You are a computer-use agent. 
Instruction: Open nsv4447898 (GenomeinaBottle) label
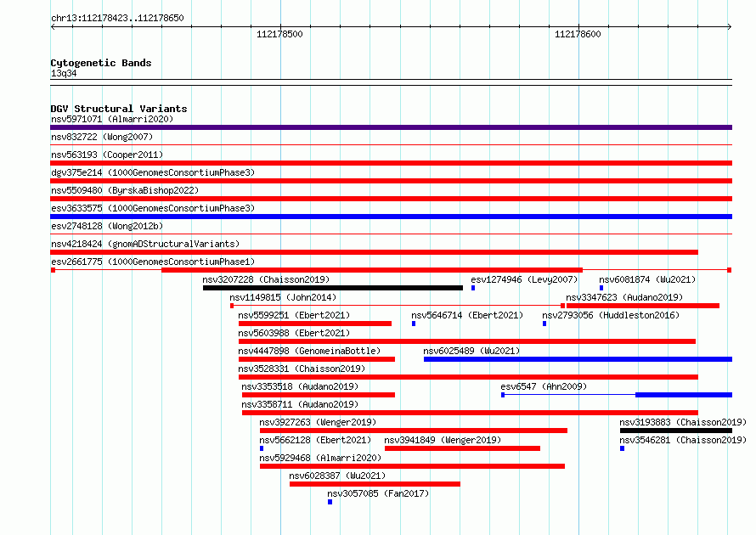[309, 351]
